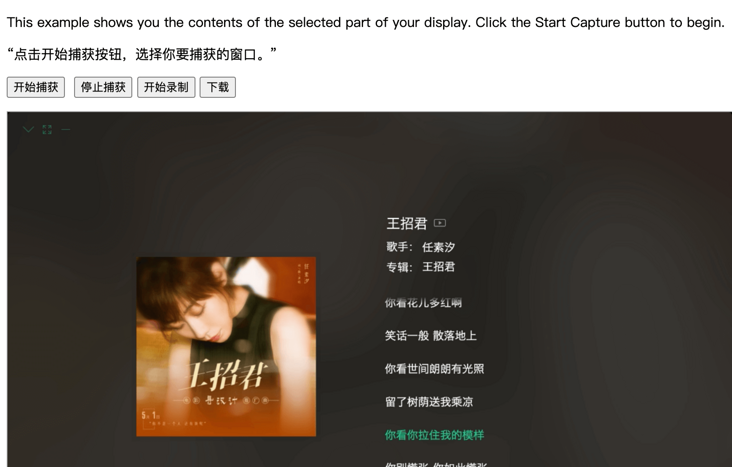Image resolution: width=732 pixels, height=467 pixels.
Task: Open the album link 王招君 after 专辑
Action: [x=438, y=267]
